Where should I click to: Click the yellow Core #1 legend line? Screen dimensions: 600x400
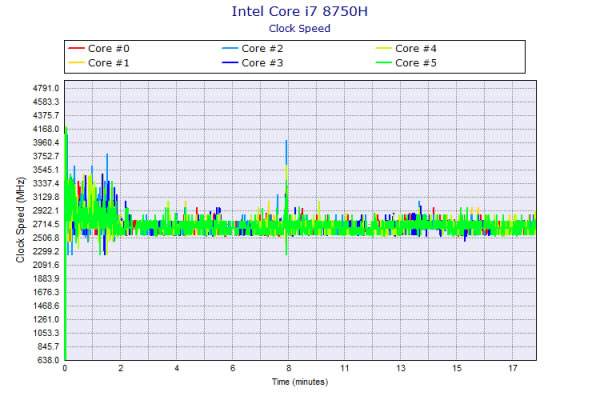tap(76, 63)
